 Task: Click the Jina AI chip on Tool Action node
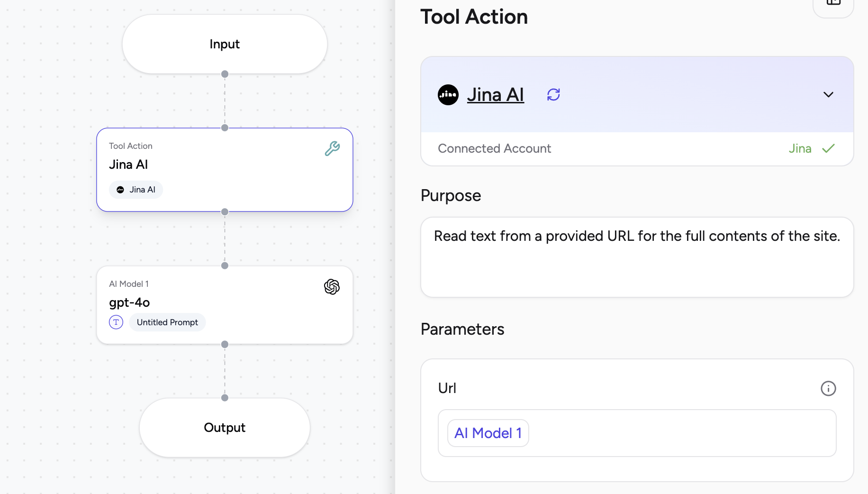136,190
